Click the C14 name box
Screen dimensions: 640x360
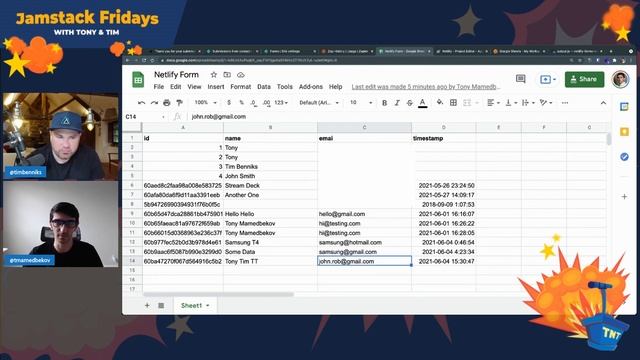point(145,117)
